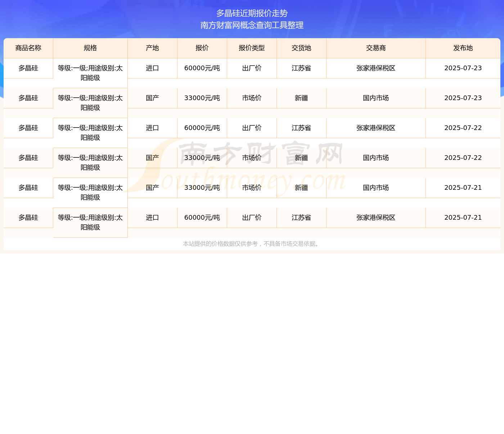The image size is (504, 434).
Task: Click 国产 in the 2025-07-23 row
Action: tap(152, 98)
